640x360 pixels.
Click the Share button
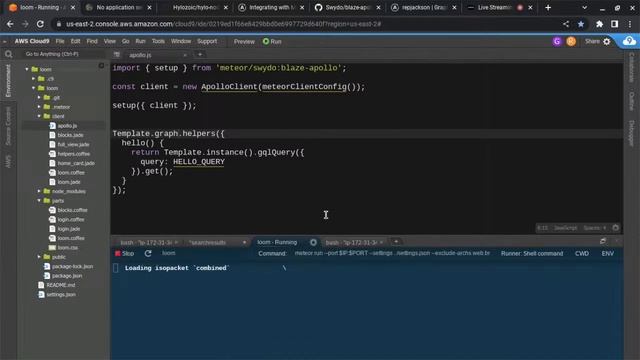point(592,41)
